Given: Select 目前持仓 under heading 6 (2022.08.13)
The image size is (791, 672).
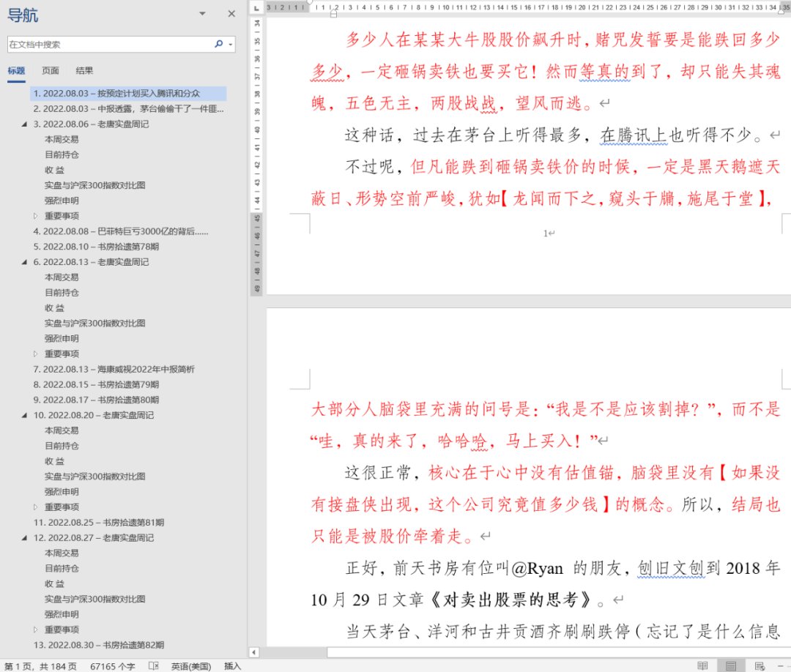Looking at the screenshot, I should [x=62, y=293].
